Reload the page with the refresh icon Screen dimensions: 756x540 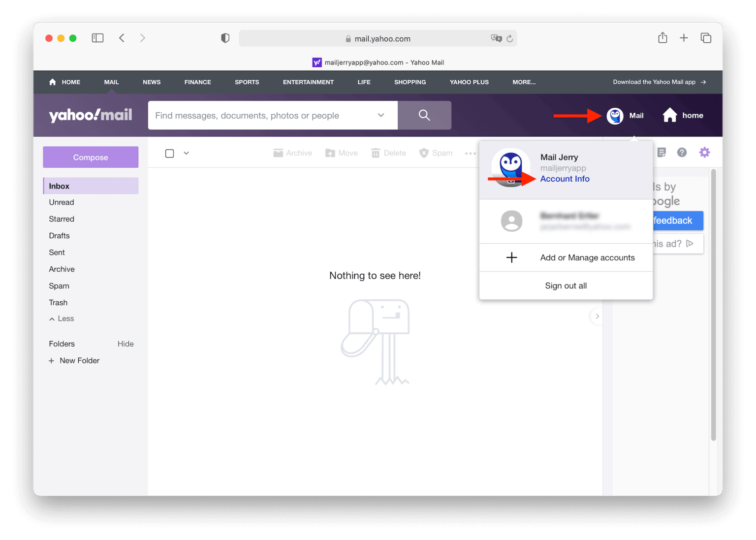coord(510,38)
